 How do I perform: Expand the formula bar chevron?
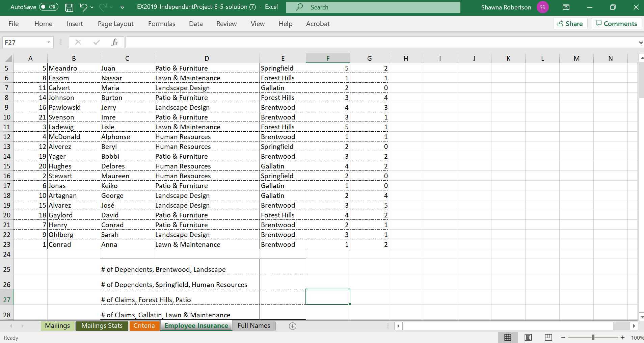pyautogui.click(x=640, y=43)
